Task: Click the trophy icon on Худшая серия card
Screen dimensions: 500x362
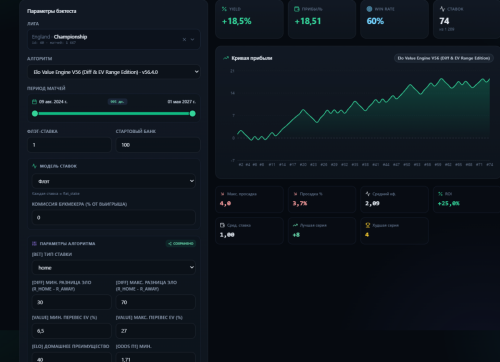Action: [x=368, y=225]
